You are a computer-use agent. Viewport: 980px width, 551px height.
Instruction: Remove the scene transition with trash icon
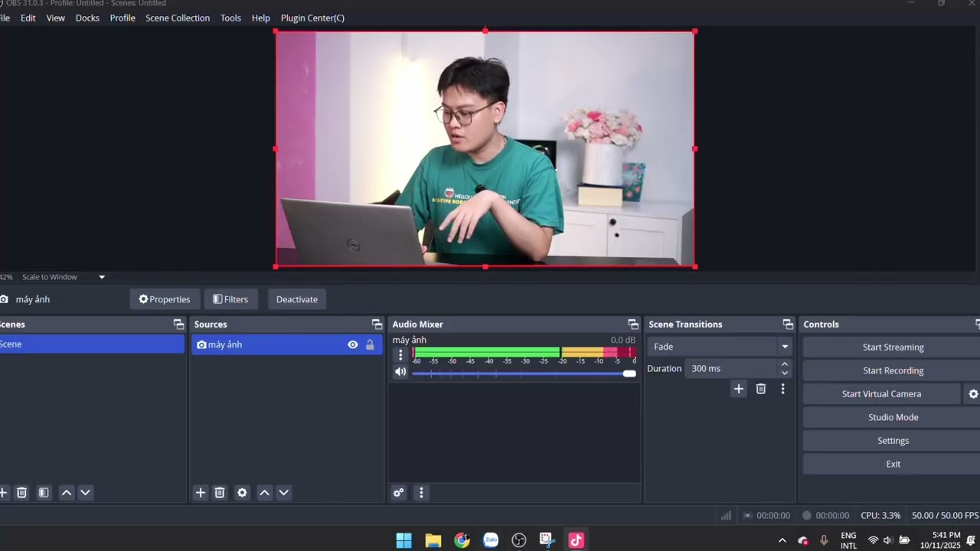761,389
